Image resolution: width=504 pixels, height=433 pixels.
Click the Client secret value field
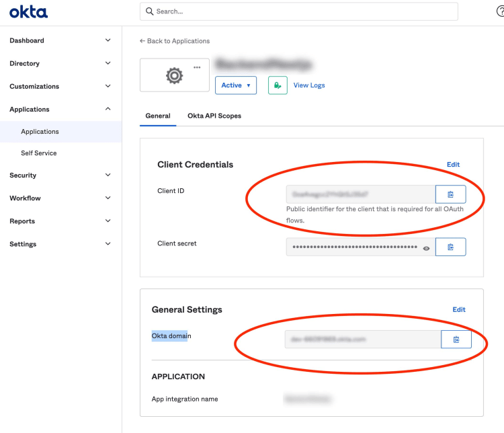pyautogui.click(x=361, y=247)
